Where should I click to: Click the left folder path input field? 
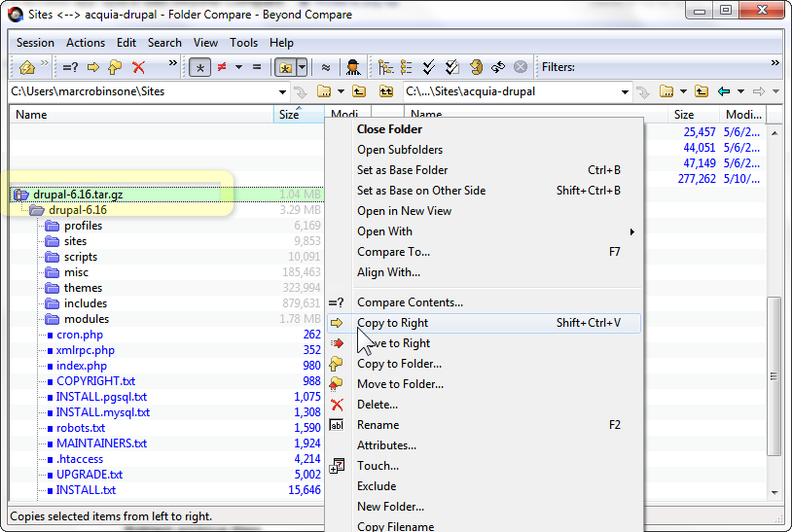pos(142,91)
